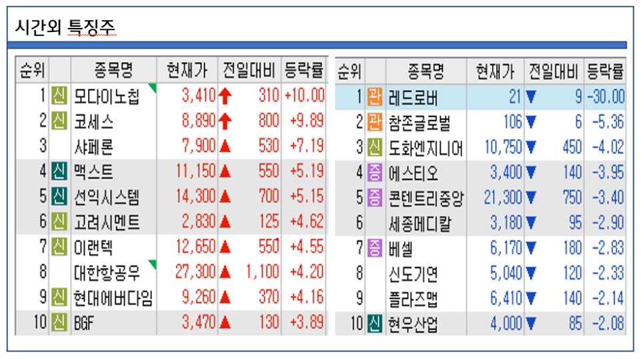This screenshot has width=644, height=359.
Task: Click the 신 badge beside BGF
Action: coord(59,322)
